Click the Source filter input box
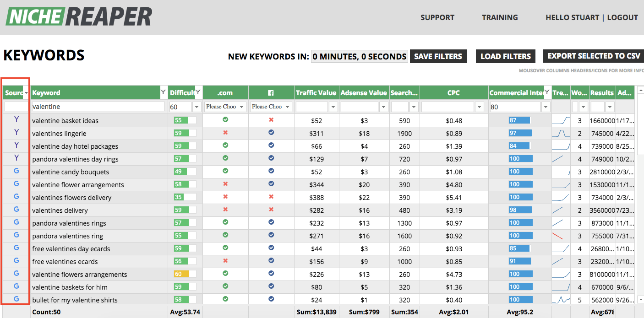Viewport: 644px width, 318px height. pyautogui.click(x=16, y=107)
